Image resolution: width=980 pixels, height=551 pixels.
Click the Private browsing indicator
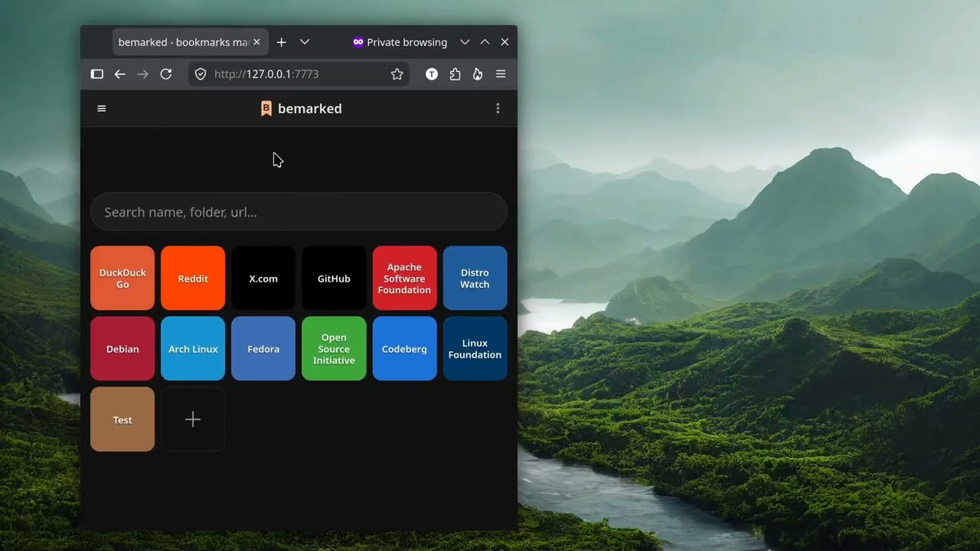(x=400, y=42)
